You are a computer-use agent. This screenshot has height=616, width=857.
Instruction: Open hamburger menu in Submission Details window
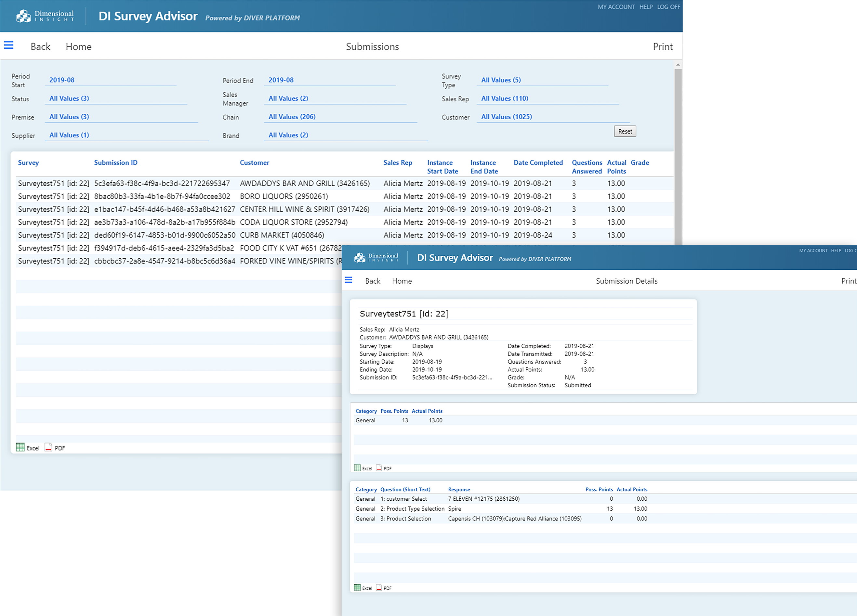pos(349,280)
